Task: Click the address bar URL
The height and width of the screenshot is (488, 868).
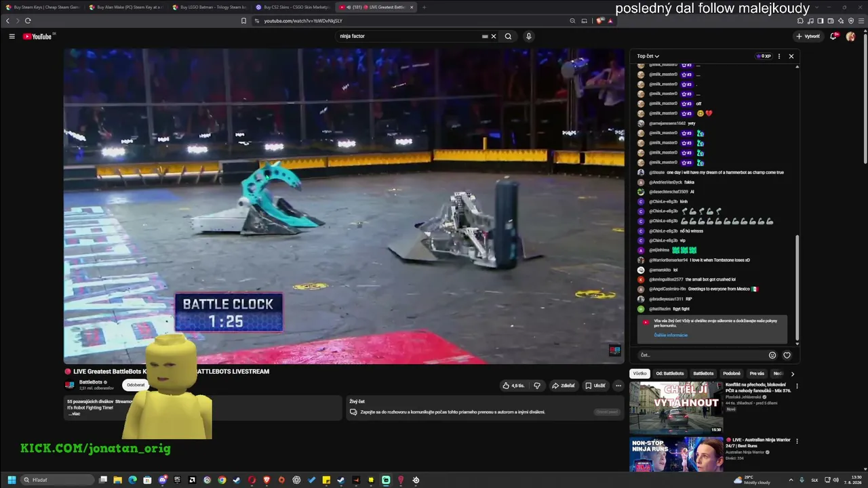Action: pos(303,21)
